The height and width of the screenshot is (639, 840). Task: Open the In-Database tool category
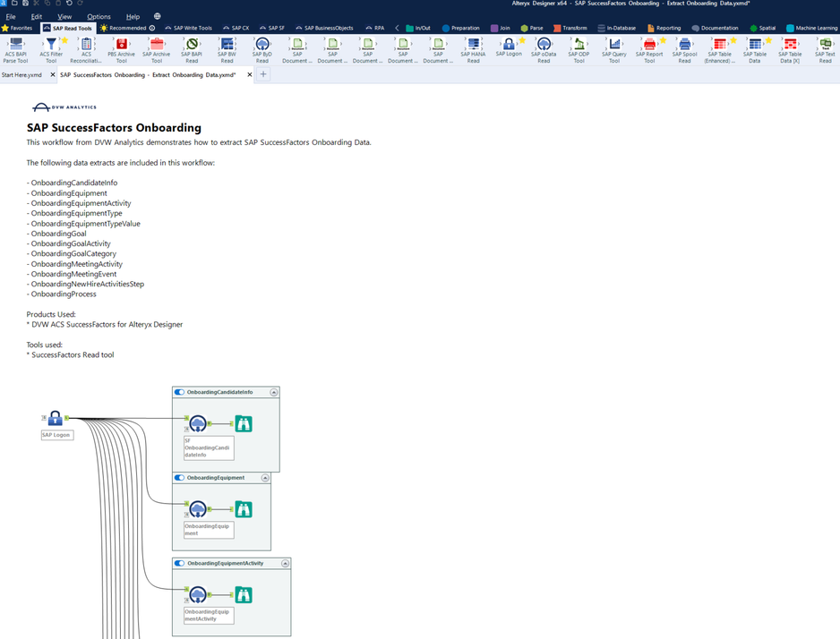[x=617, y=28]
